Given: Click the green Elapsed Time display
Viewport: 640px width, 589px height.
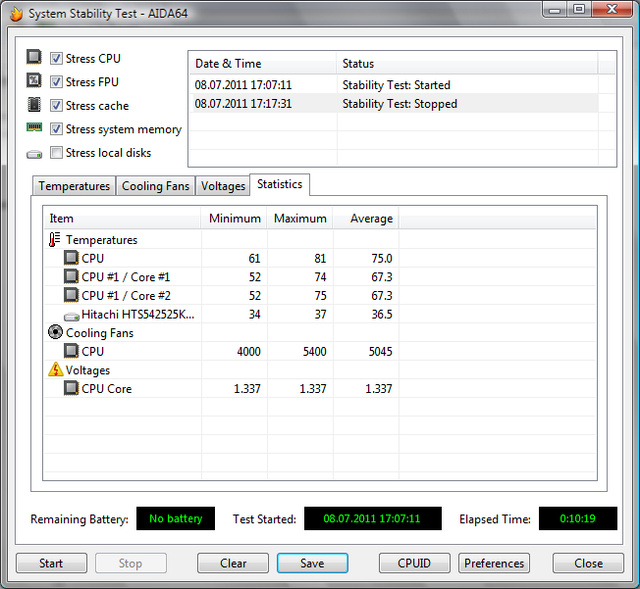Looking at the screenshot, I should pyautogui.click(x=577, y=519).
